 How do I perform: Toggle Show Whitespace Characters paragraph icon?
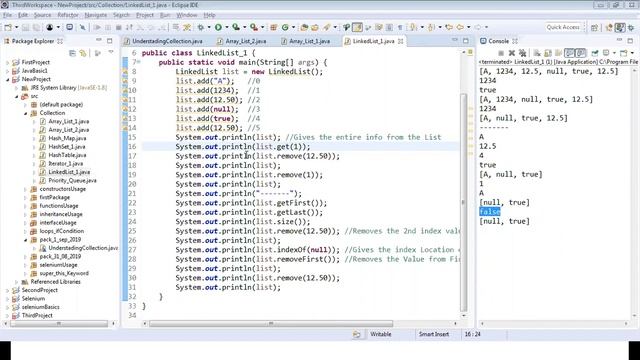[400, 27]
